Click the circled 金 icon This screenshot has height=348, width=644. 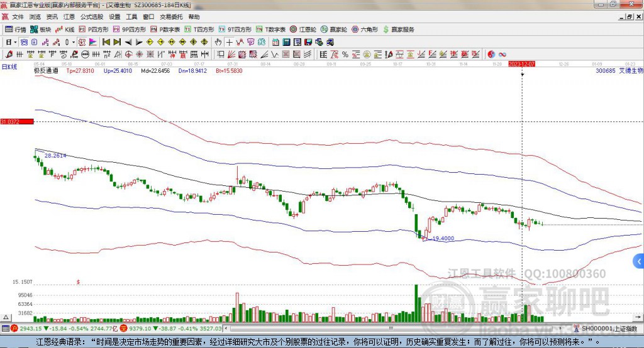click(367, 55)
